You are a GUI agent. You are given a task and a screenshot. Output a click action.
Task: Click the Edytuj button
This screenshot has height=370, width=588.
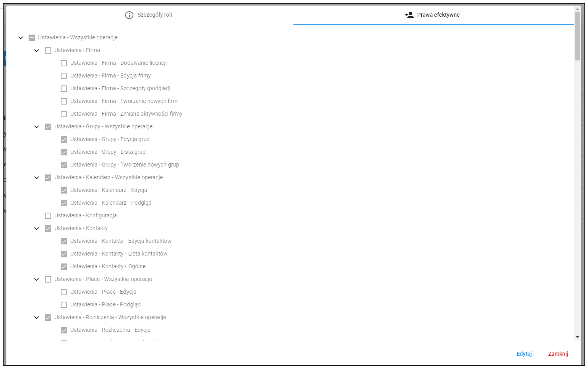point(524,354)
